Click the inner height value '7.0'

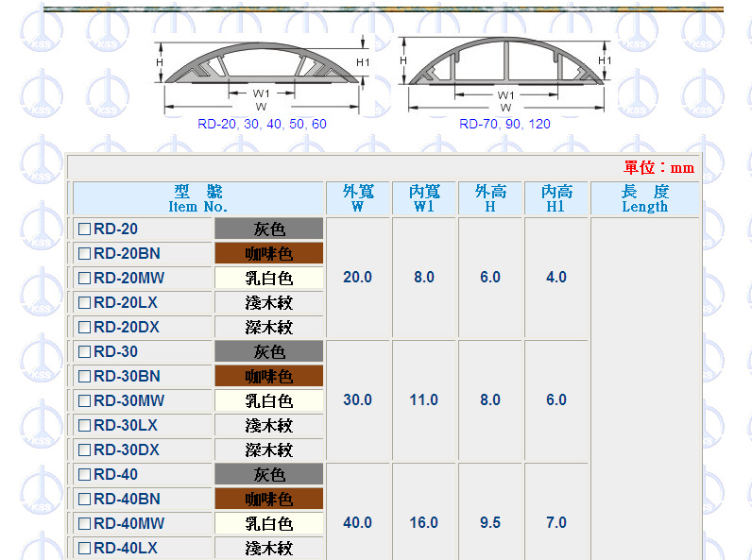[556, 522]
